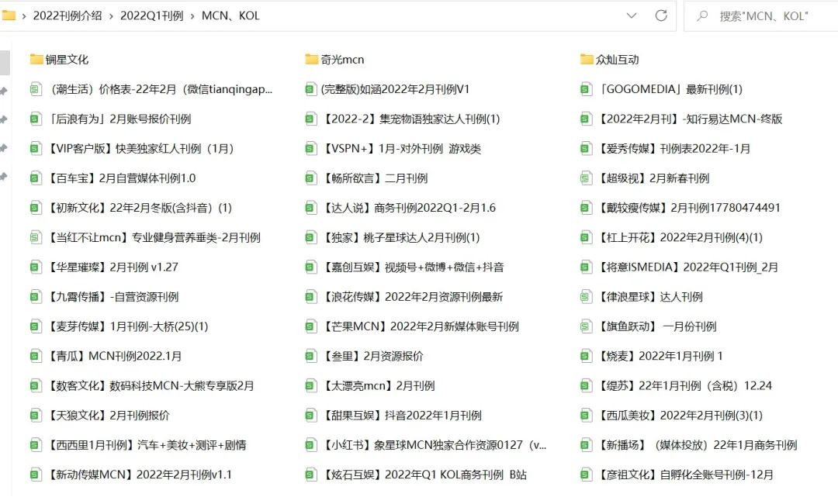This screenshot has height=504, width=838.
Task: Select the file 【西瓜美妆】2022年2月刊例(3)(1)
Action: 672,416
